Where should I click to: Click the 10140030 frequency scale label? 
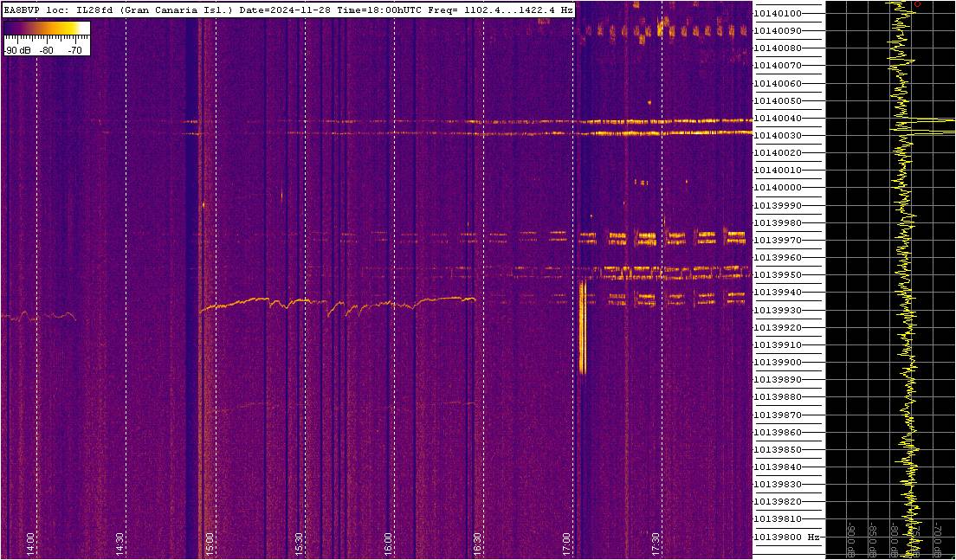[x=778, y=135]
